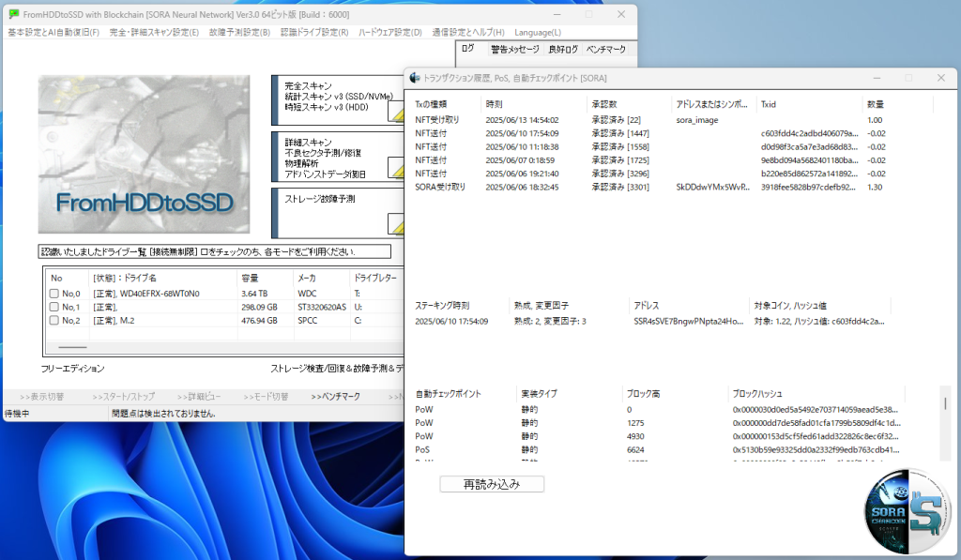Click >>スタート/ストップ button
The height and width of the screenshot is (560, 961).
[124, 397]
